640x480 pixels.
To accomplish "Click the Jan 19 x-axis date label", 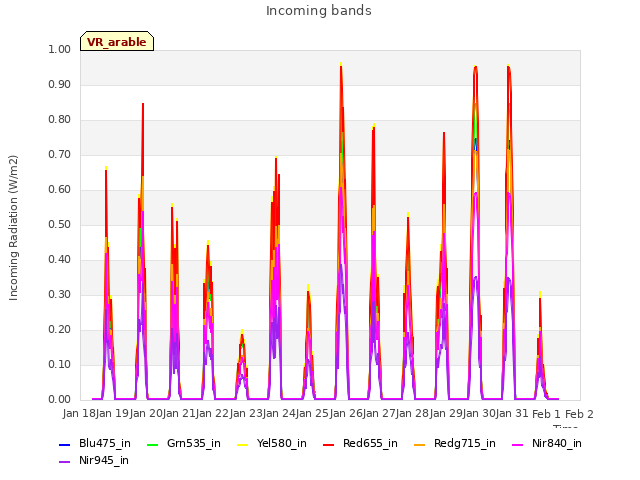I will (x=112, y=414).
